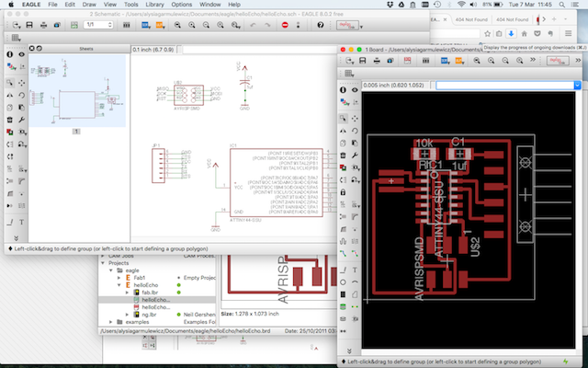Expand more tools chevron in Board palette
The height and width of the screenshot is (368, 588).
(x=349, y=351)
